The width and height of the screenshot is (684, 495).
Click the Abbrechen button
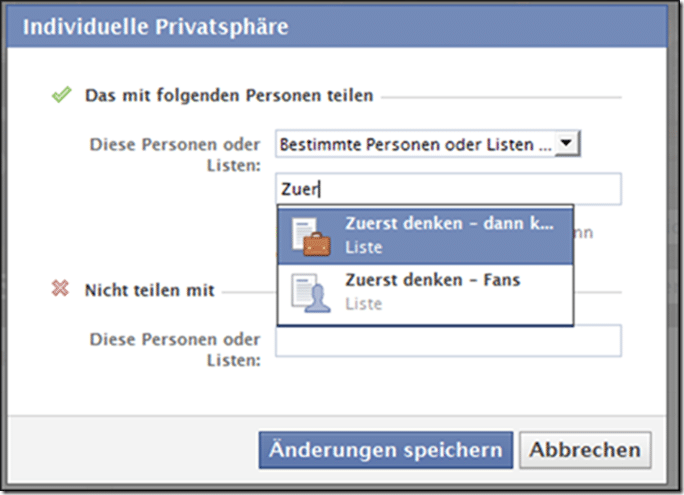tap(585, 450)
